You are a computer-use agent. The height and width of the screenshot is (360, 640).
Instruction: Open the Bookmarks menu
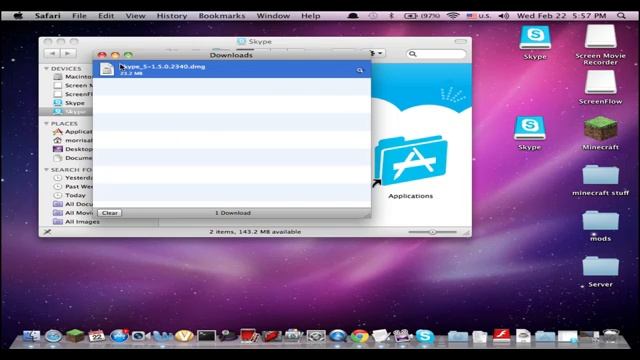222,16
